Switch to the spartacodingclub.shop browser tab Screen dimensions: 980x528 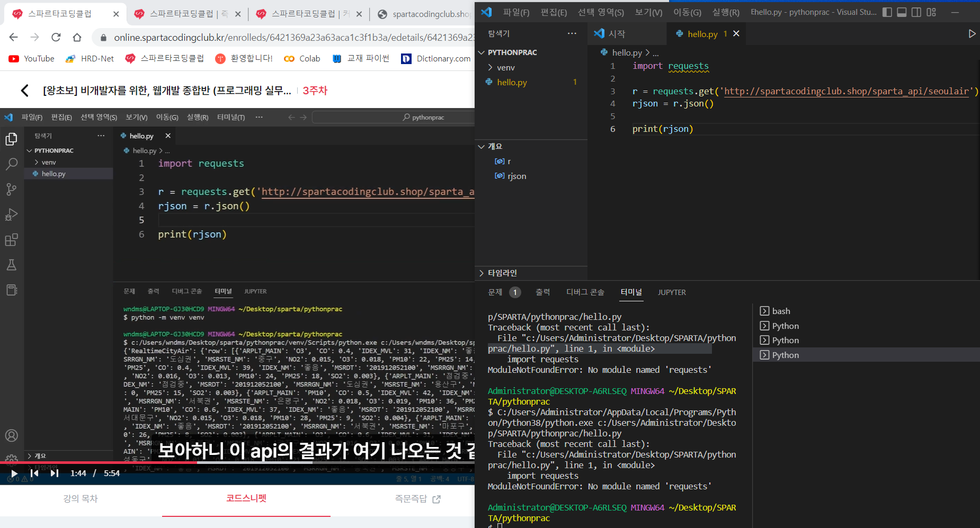pos(424,14)
